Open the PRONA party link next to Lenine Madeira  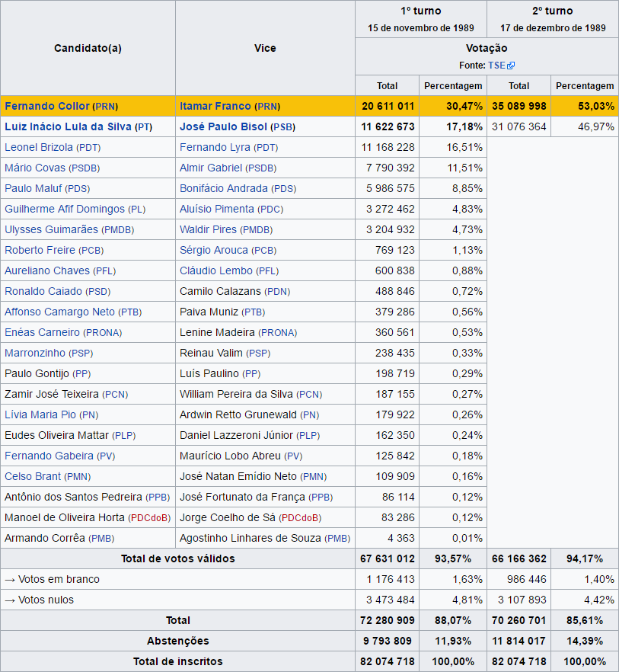pyautogui.click(x=278, y=332)
